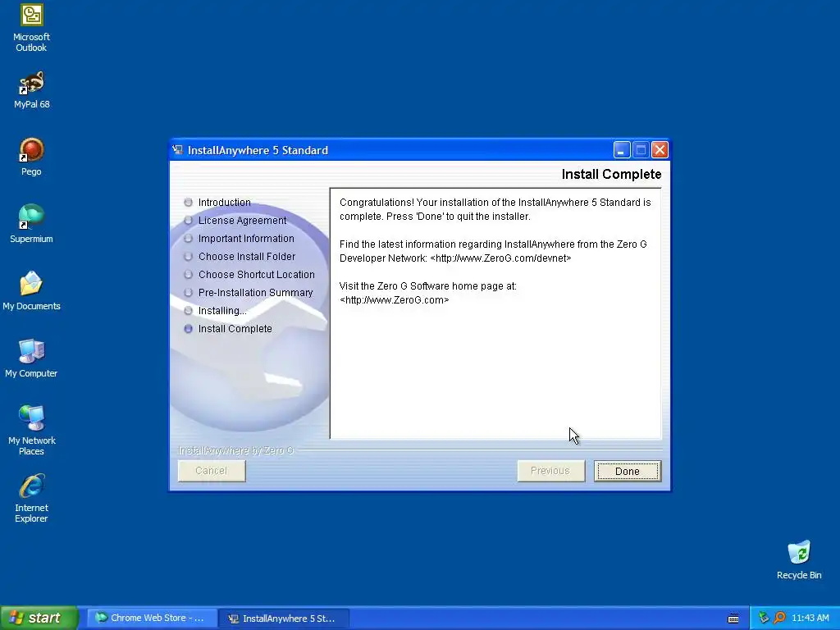Image resolution: width=840 pixels, height=630 pixels.
Task: Click the Installing... step label
Action: [x=222, y=311]
